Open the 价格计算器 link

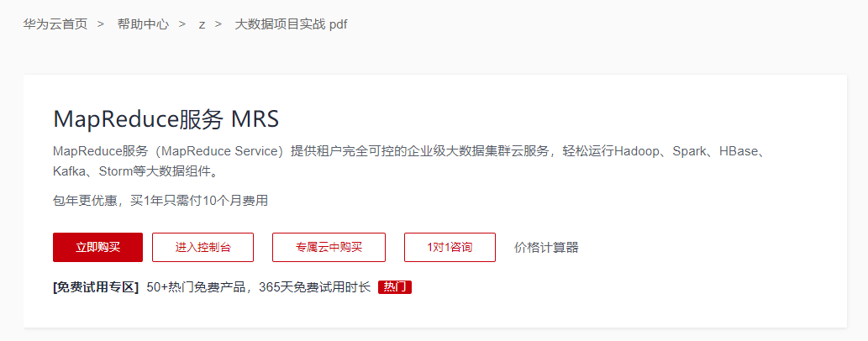click(546, 248)
